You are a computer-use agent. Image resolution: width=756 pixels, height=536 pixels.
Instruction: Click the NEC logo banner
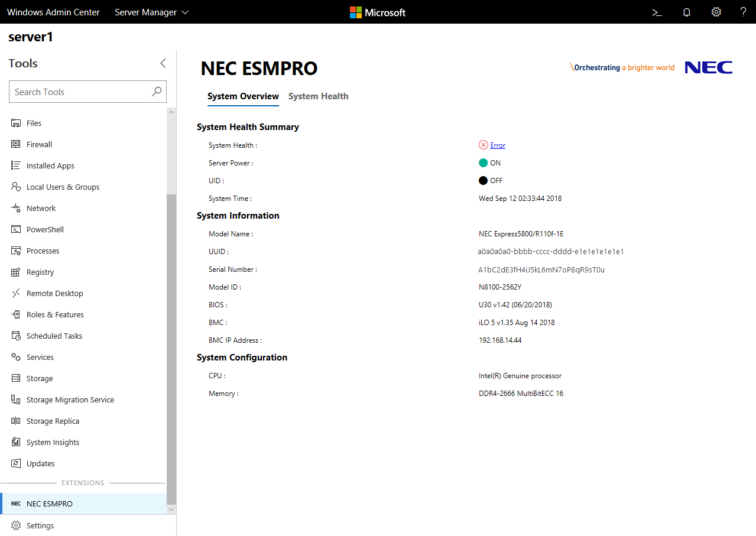pos(651,67)
